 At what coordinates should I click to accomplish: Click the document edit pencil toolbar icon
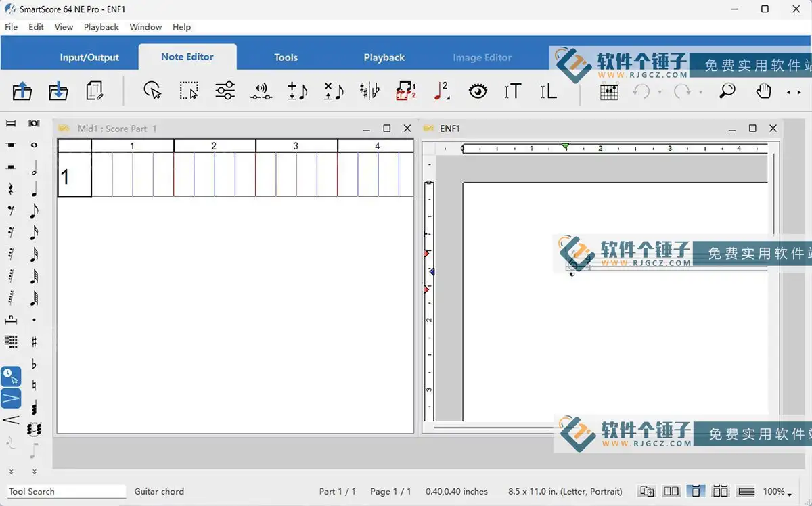(x=95, y=91)
